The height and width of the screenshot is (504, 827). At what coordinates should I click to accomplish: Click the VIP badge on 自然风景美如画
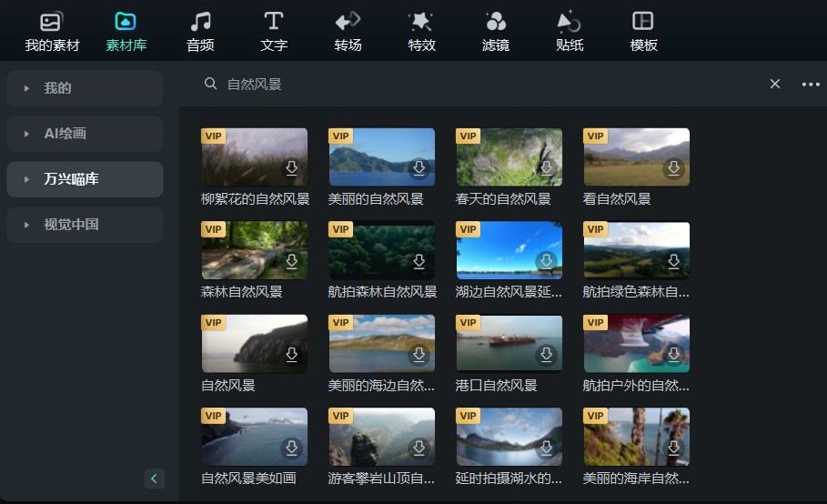[213, 416]
